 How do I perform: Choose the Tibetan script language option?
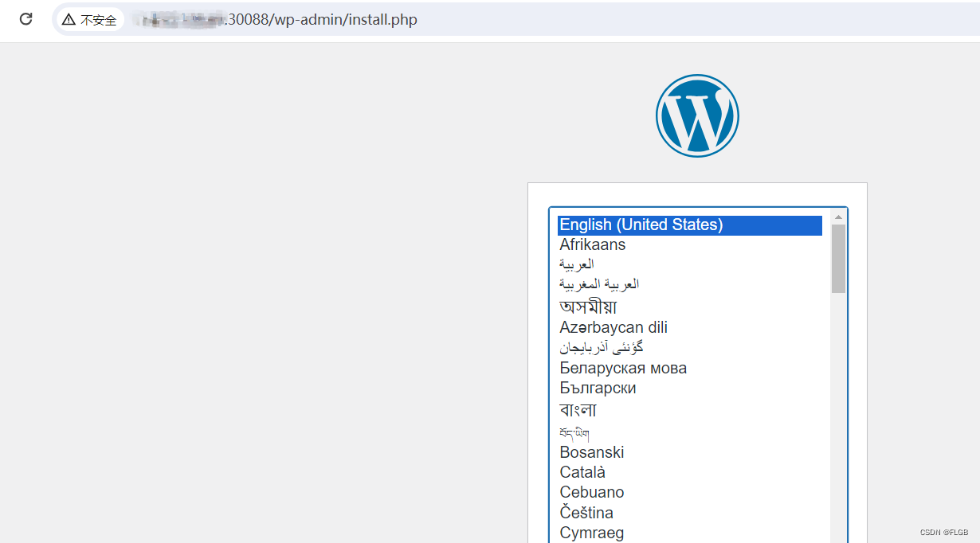[690, 432]
